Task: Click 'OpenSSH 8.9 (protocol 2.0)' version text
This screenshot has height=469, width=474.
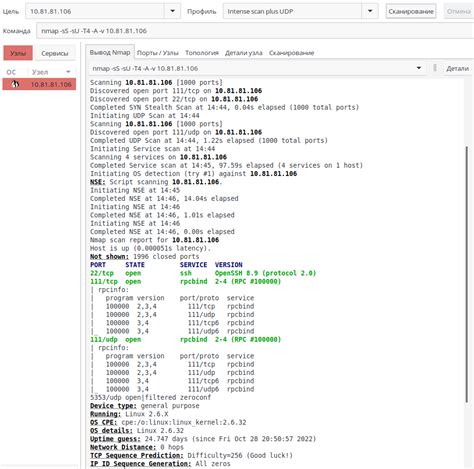Action: click(x=265, y=273)
